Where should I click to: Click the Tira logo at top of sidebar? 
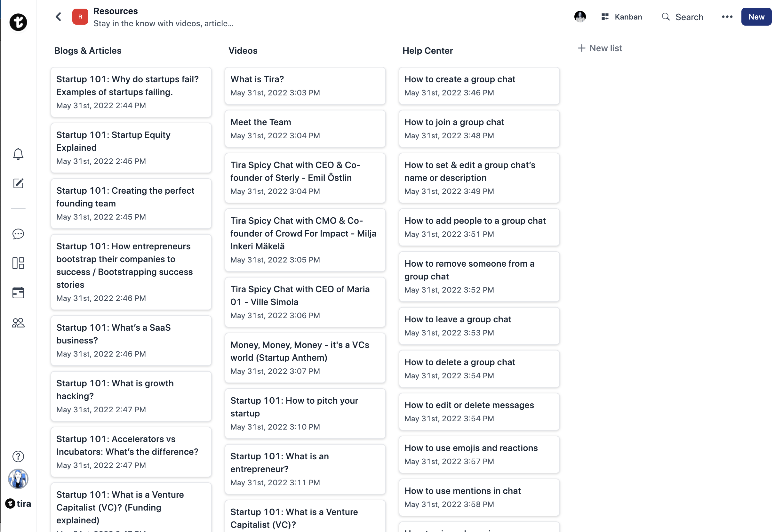click(x=18, y=22)
